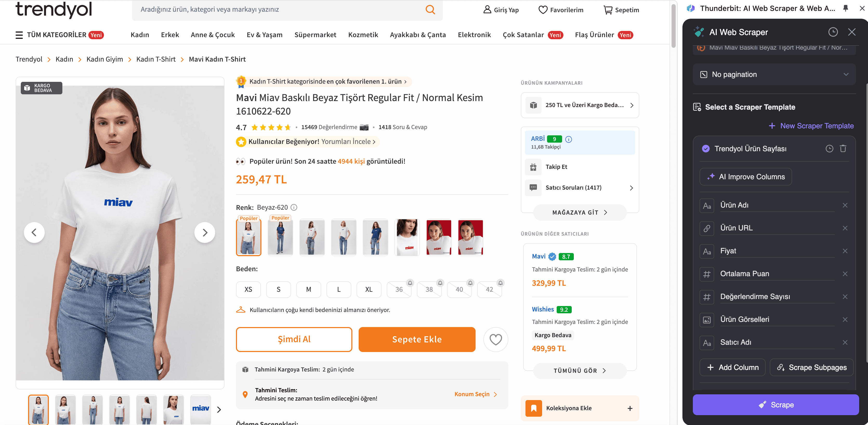The height and width of the screenshot is (425, 868).
Task: Open the Kozmetik category menu
Action: 363,35
